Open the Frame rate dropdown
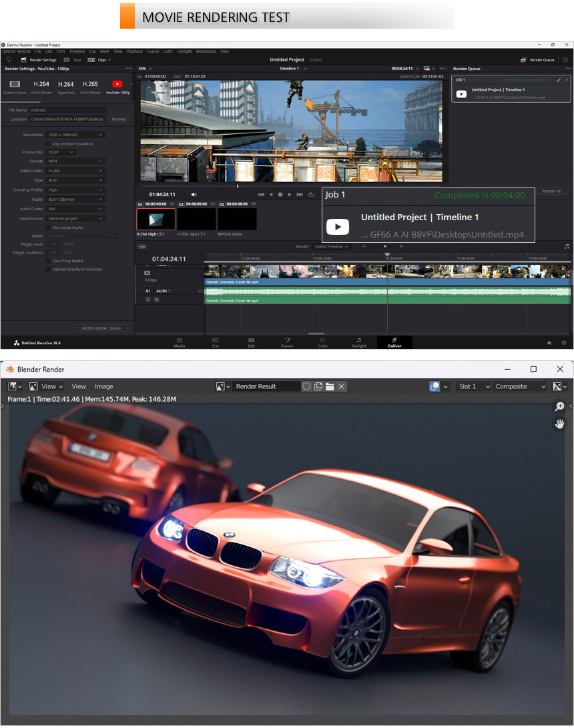Image resolution: width=574 pixels, height=728 pixels. 60,152
